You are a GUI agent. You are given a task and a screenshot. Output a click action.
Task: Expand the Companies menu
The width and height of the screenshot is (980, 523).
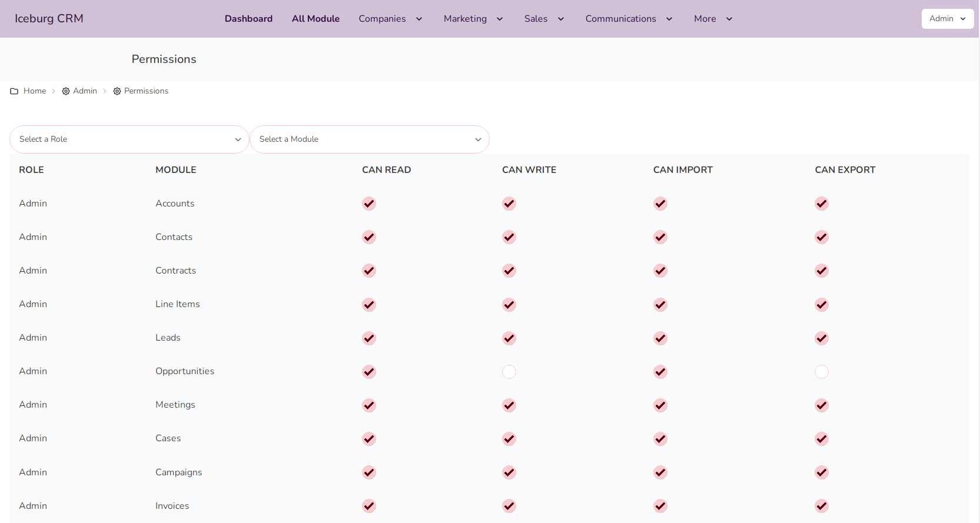pyautogui.click(x=391, y=19)
